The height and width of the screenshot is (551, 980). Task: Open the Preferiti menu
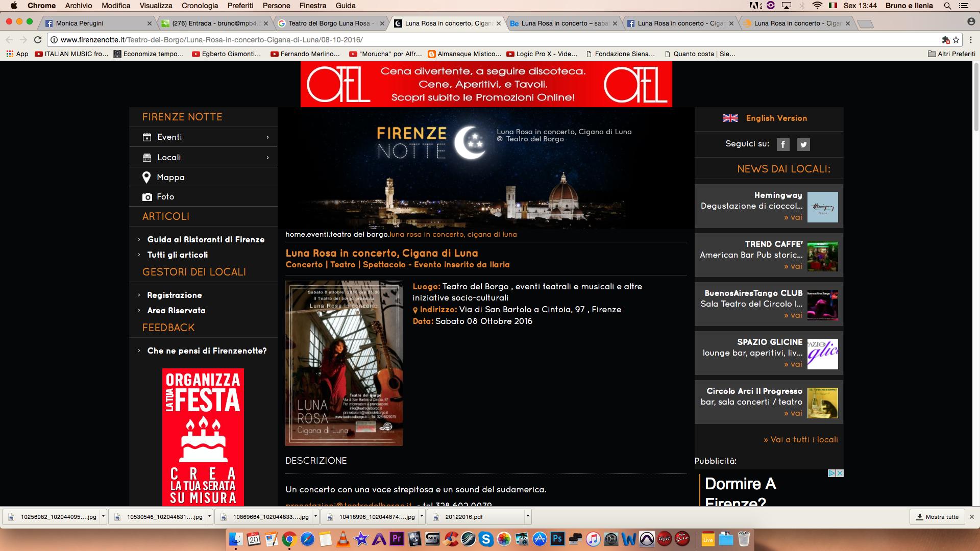pos(240,6)
